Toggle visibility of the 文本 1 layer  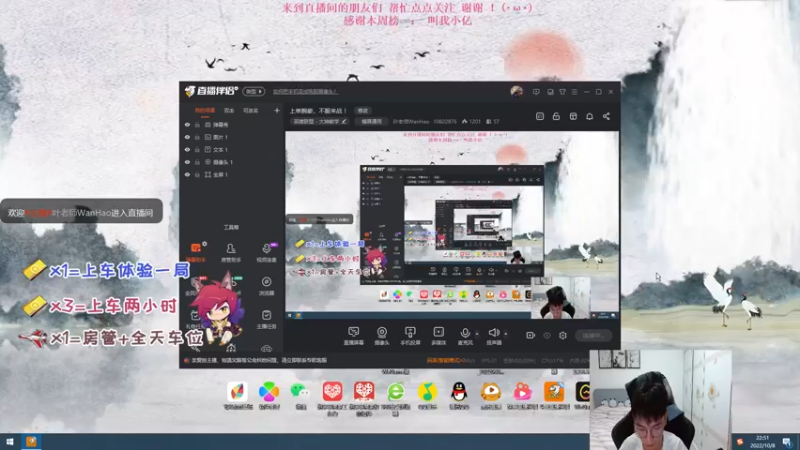coord(187,149)
